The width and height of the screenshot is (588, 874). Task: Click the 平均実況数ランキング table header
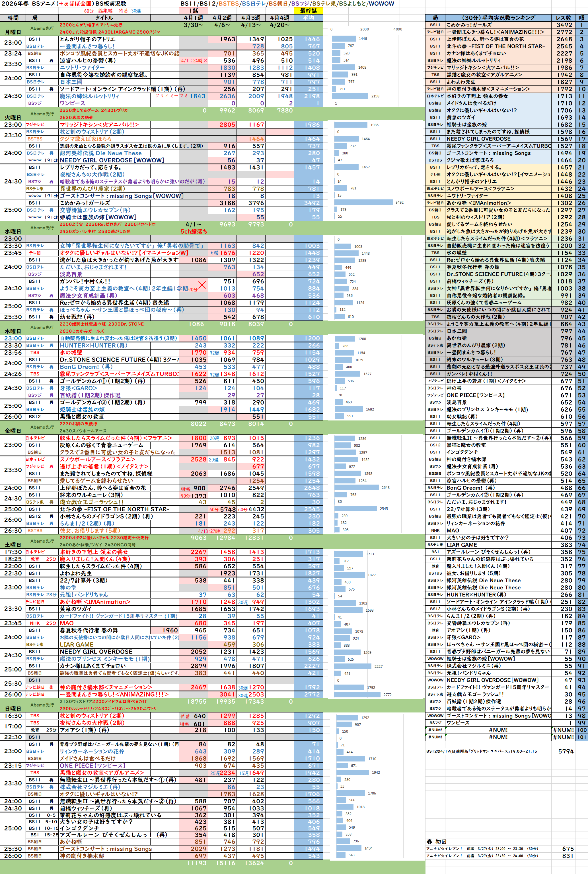(x=497, y=18)
